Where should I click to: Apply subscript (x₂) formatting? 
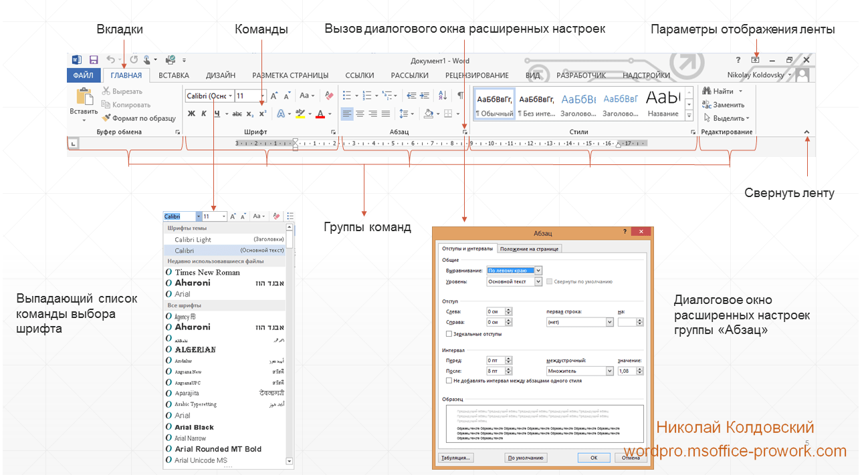pyautogui.click(x=249, y=114)
